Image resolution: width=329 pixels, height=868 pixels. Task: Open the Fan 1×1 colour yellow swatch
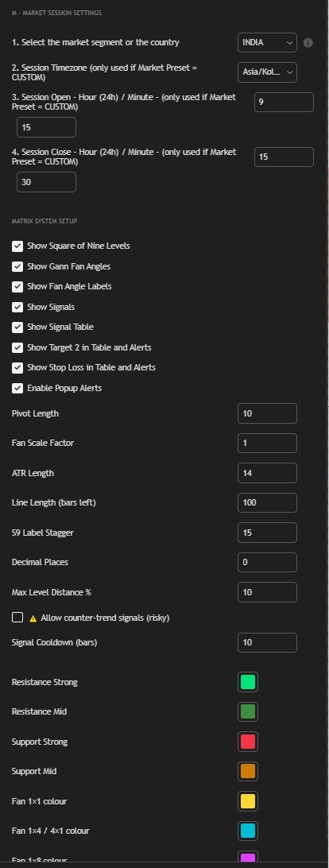click(x=248, y=801)
